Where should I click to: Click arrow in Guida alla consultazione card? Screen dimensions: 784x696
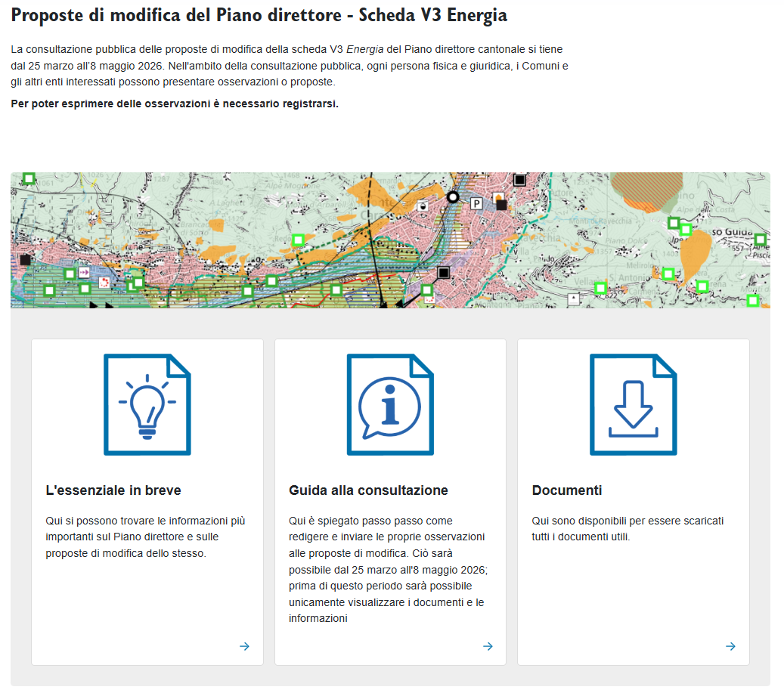(488, 646)
